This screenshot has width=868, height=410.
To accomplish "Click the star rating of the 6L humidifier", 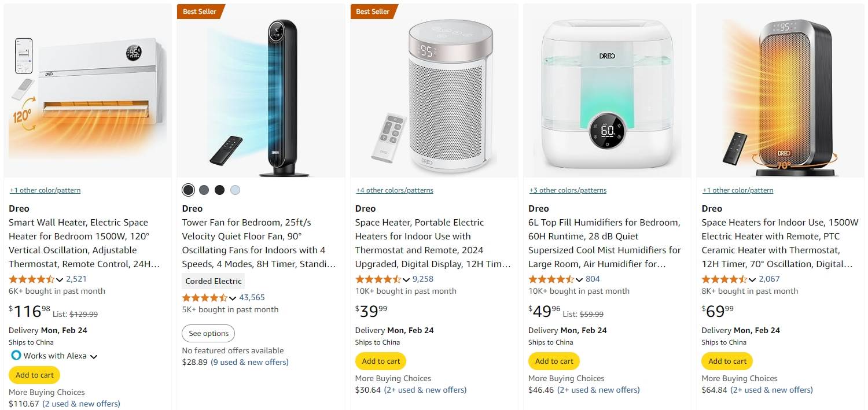I will pos(552,279).
